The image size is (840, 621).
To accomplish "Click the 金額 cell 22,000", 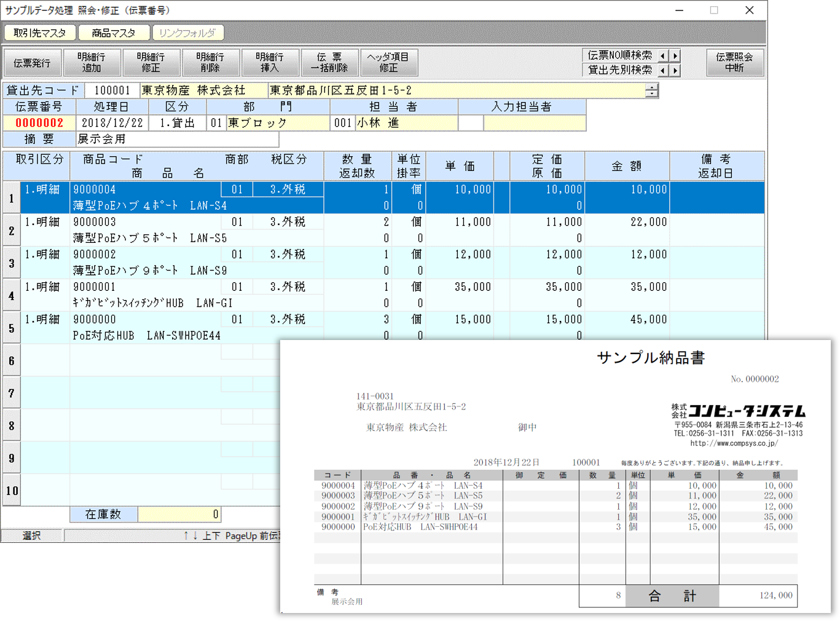I will 627,222.
